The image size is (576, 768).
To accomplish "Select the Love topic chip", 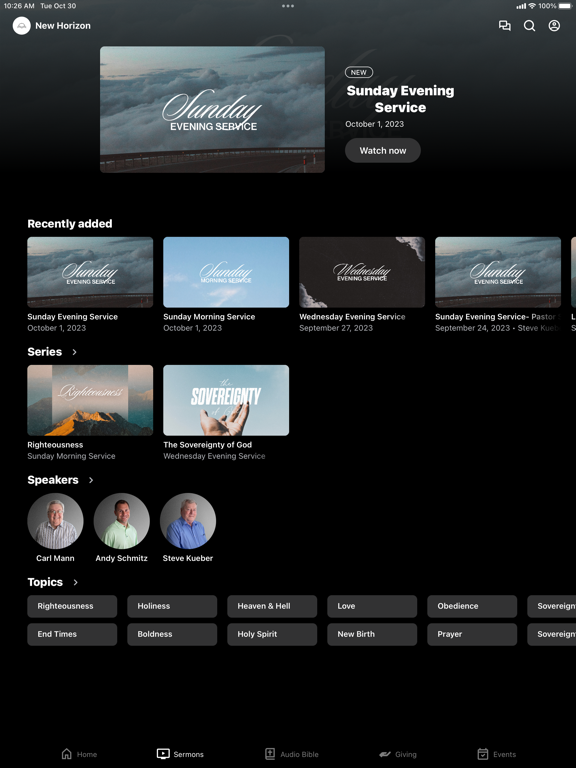I will (372, 606).
